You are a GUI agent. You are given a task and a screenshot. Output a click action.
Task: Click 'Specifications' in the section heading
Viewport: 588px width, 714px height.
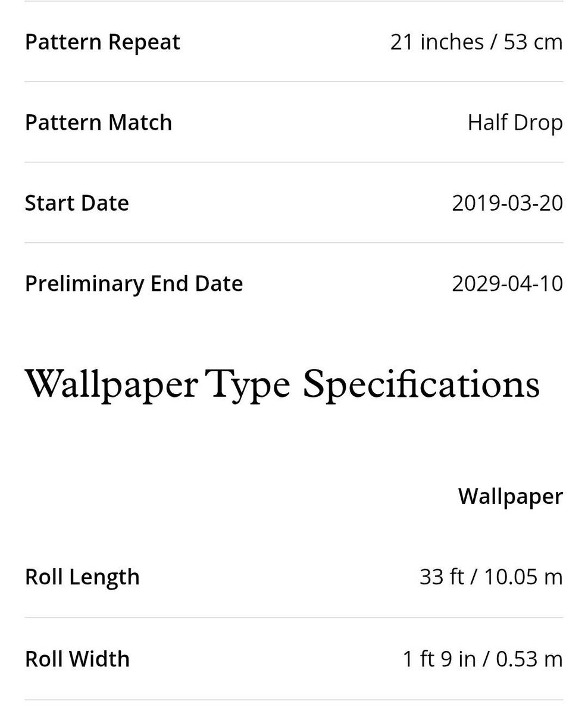421,384
